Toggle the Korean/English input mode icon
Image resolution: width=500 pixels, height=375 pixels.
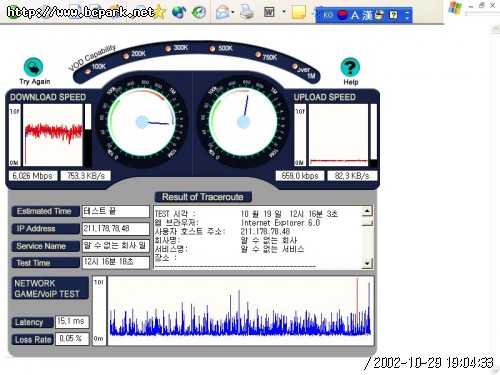tap(355, 15)
